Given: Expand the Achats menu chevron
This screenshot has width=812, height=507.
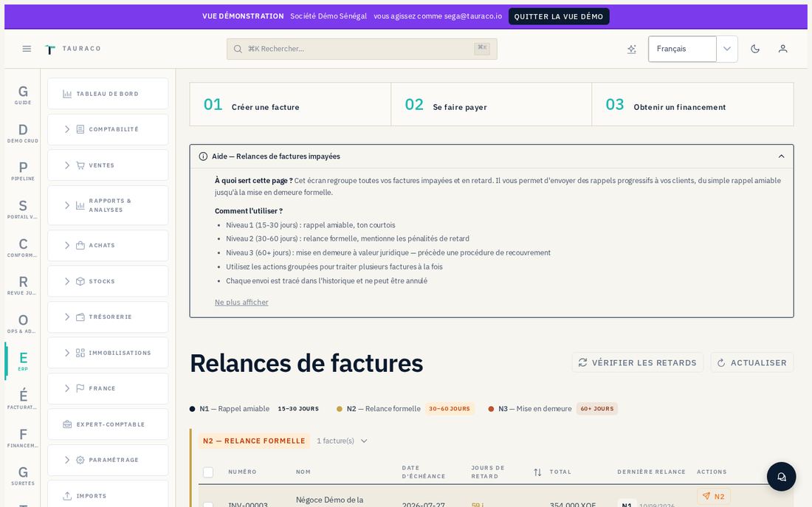Looking at the screenshot, I should [x=66, y=246].
